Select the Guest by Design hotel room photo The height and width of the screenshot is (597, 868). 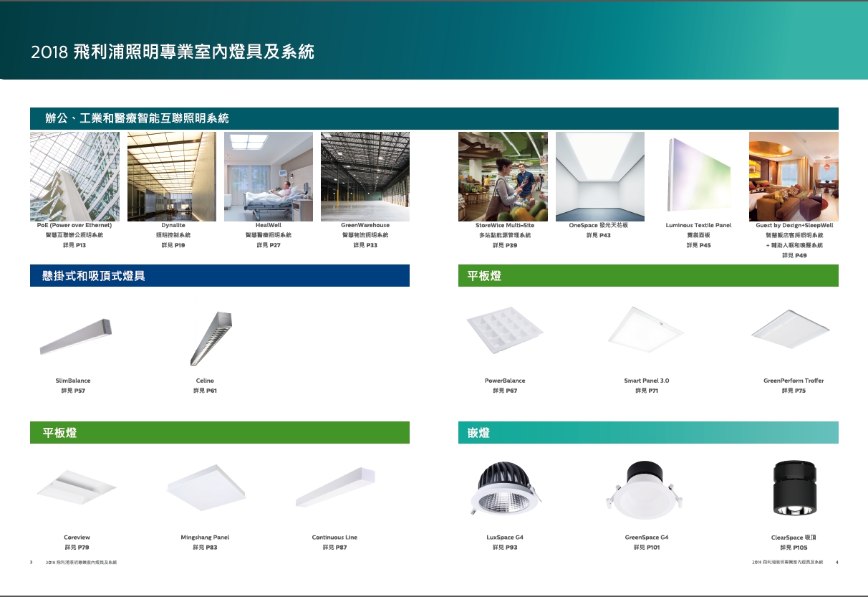pyautogui.click(x=794, y=176)
